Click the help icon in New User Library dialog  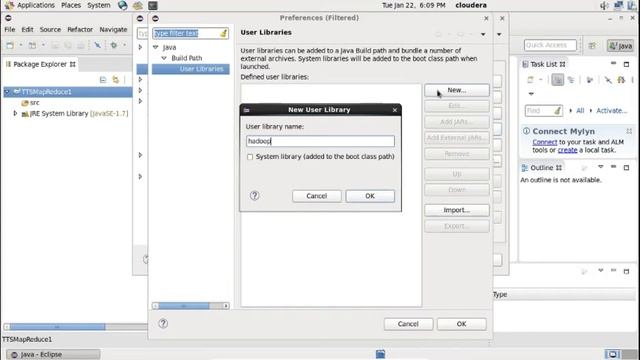tap(254, 196)
